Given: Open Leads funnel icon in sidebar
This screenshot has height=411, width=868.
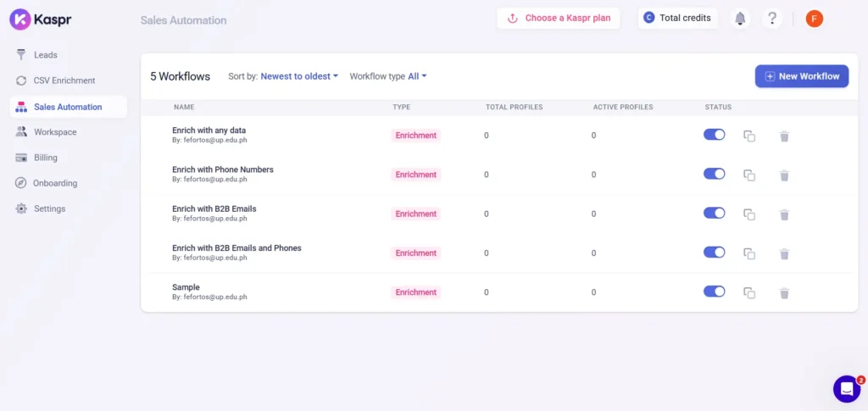Looking at the screenshot, I should point(21,55).
